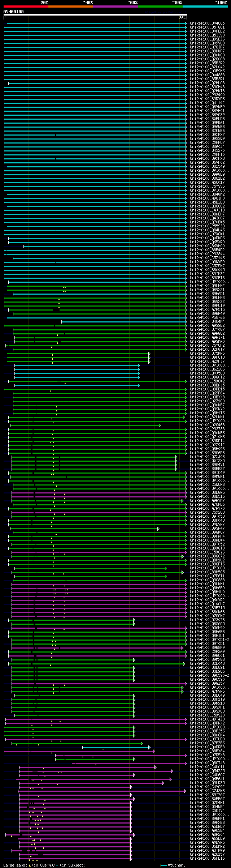The height and width of the screenshot is (868, 231).
Task: Select hit label UniRef100_Q8LGW5
Action: [x=207, y=493]
